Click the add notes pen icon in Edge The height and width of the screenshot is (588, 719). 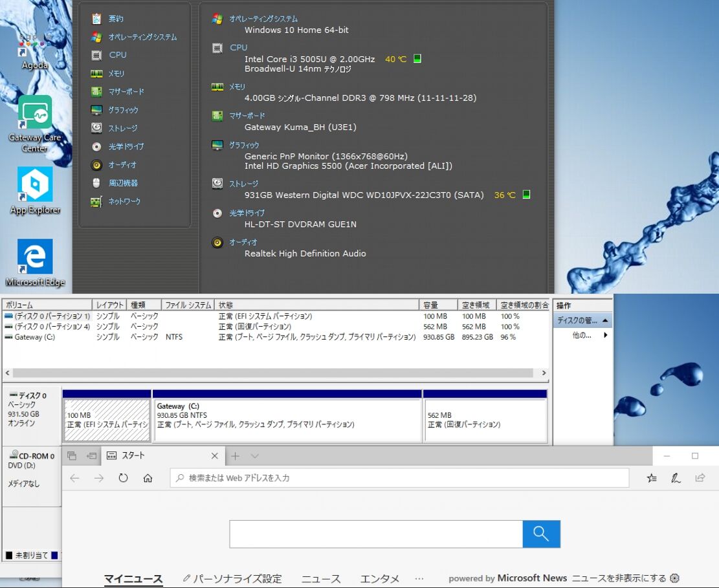click(676, 479)
